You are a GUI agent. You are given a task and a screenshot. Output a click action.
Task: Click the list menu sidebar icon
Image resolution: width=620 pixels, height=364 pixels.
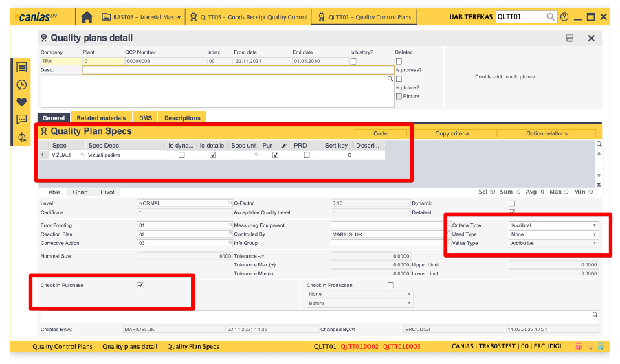point(22,67)
